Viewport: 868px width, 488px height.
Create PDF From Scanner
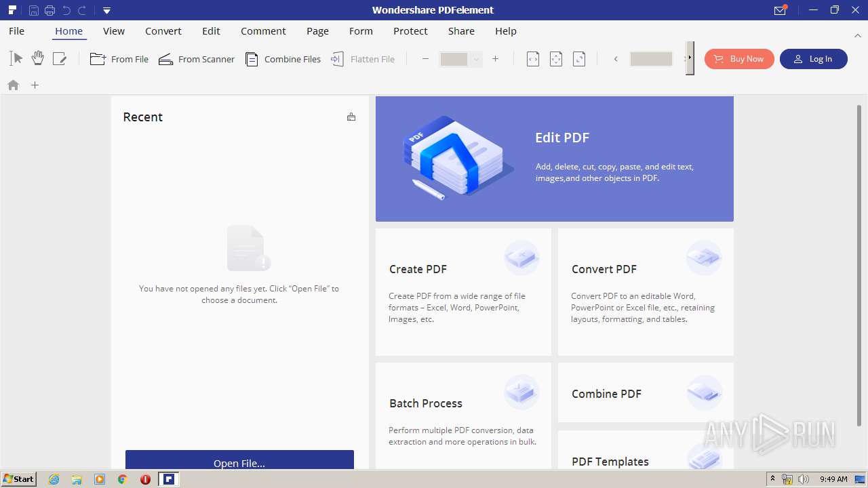point(197,59)
